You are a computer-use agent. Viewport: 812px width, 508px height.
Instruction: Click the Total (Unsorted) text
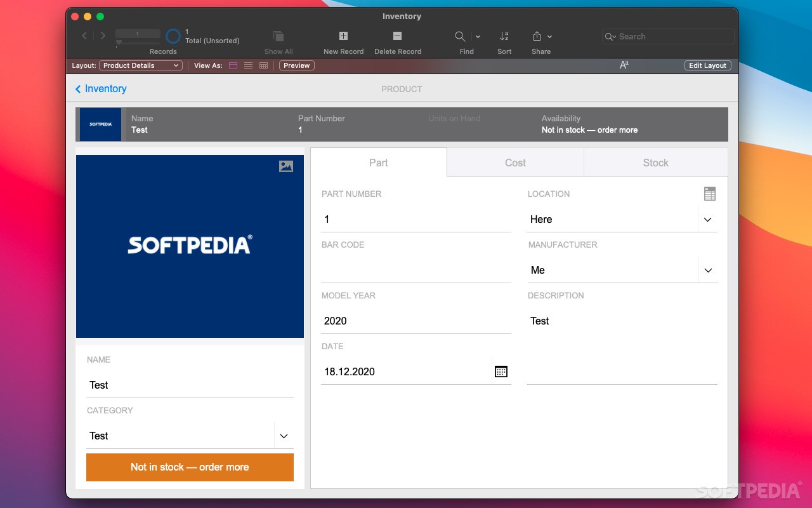pos(213,41)
